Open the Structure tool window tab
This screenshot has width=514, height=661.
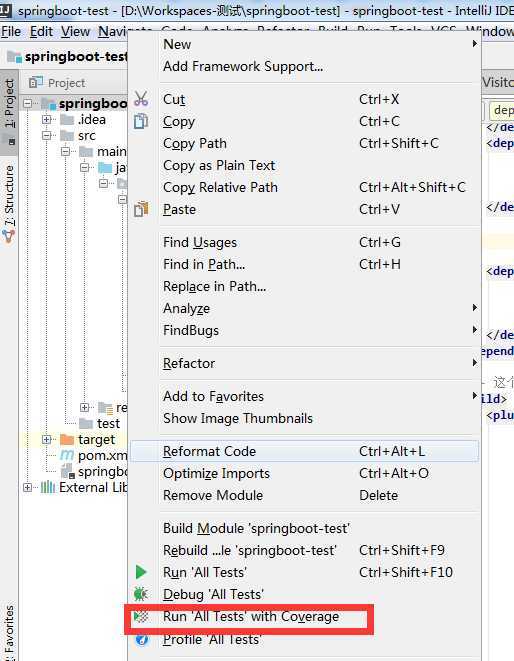pos(9,204)
